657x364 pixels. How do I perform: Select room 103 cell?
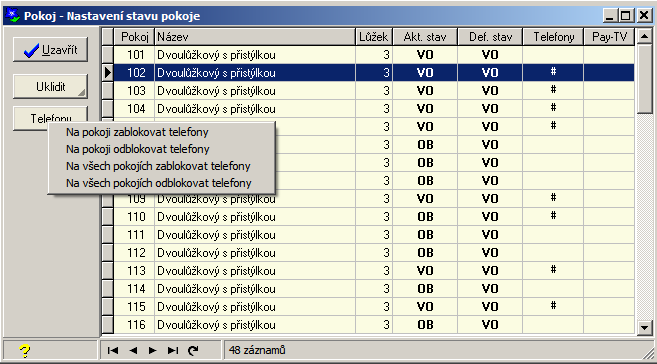[x=135, y=91]
